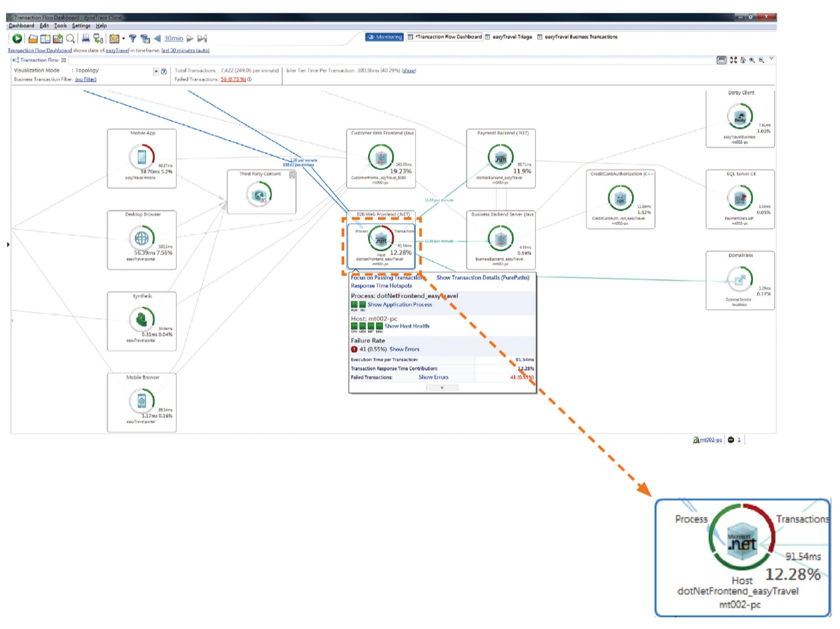Jump to latest timeframe with the skip-end arrow

point(202,39)
